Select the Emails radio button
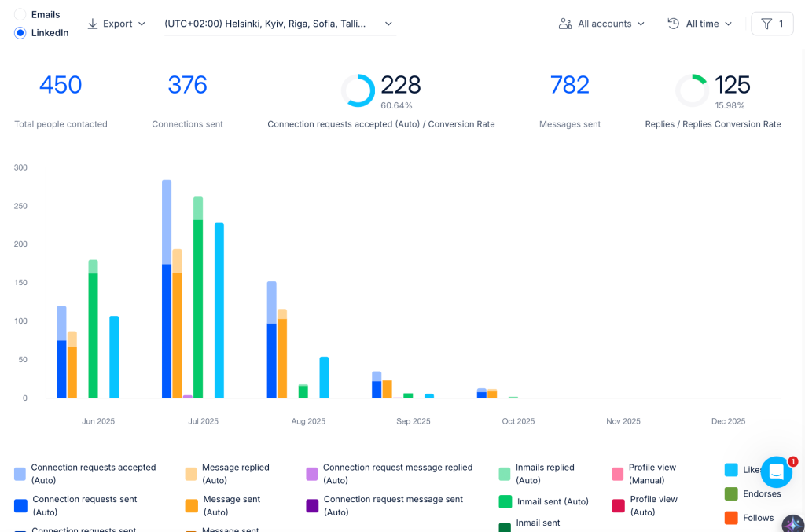805x532 pixels. click(20, 14)
